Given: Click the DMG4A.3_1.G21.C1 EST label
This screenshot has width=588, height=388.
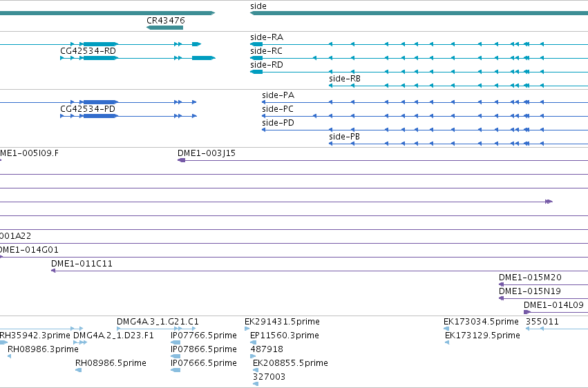Looking at the screenshot, I should coord(158,322).
